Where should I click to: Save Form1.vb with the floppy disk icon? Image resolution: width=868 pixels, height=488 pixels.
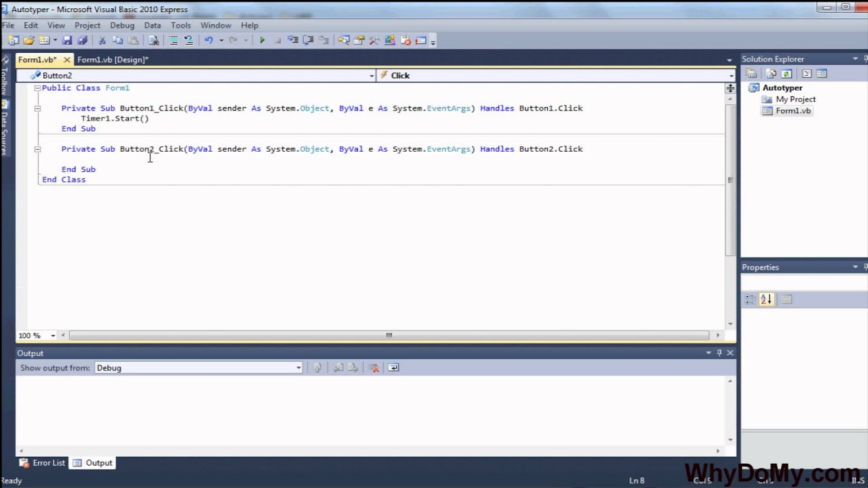pyautogui.click(x=67, y=41)
